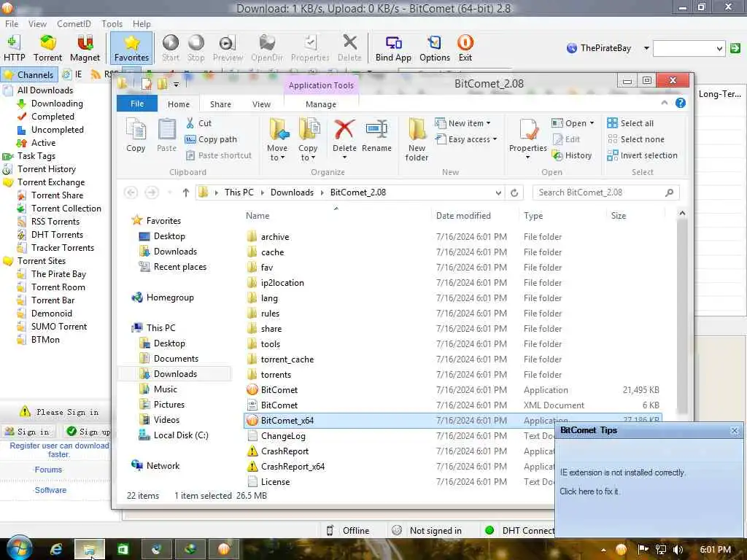Select The Pirate Bay in Torrent Sites
Viewport: 747px width, 560px height.
pos(58,274)
